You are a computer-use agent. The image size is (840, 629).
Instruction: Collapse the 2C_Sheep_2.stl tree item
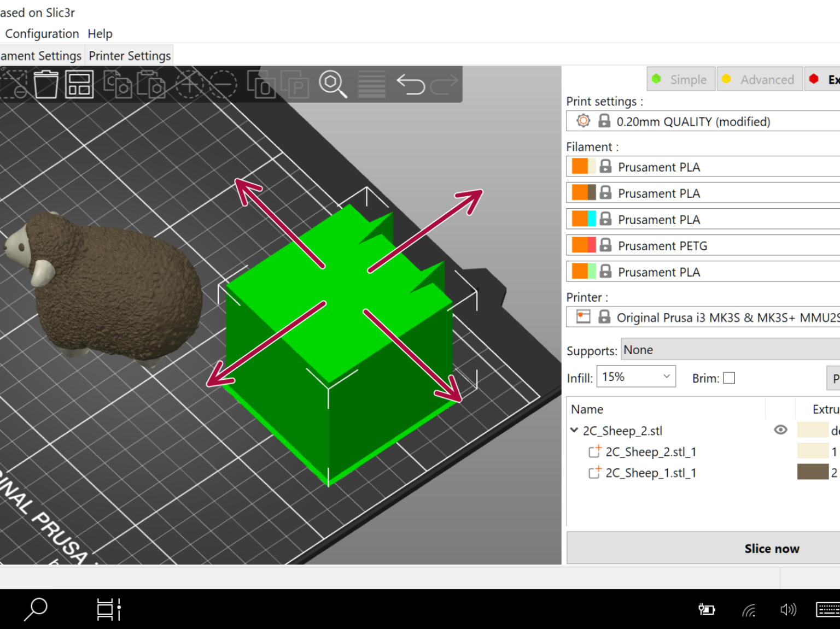click(574, 430)
